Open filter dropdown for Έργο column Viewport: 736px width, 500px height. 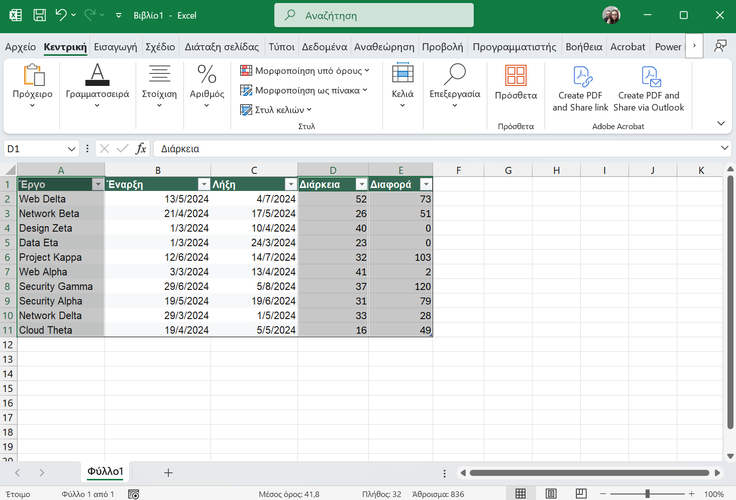(97, 185)
